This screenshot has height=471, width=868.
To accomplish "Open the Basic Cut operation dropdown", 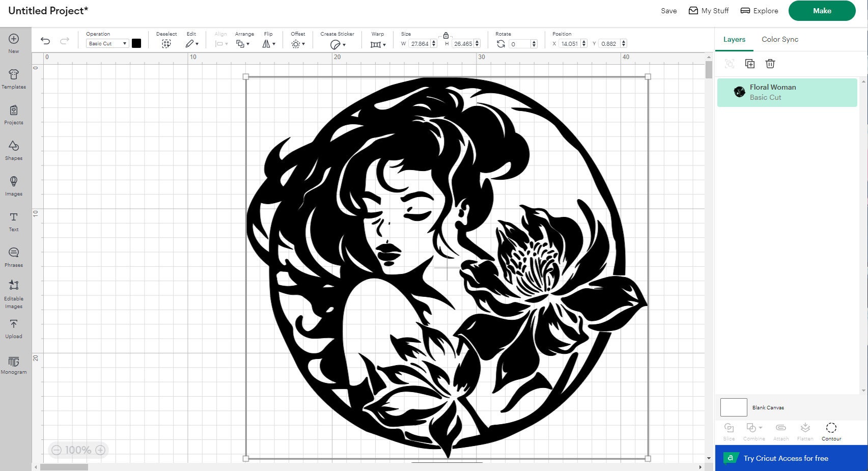I will coord(106,43).
